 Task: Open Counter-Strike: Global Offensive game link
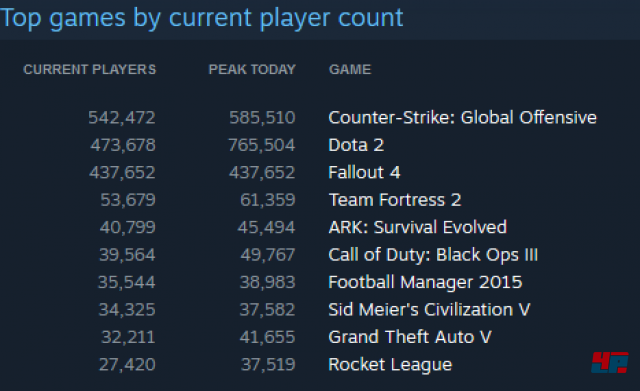[x=462, y=118]
